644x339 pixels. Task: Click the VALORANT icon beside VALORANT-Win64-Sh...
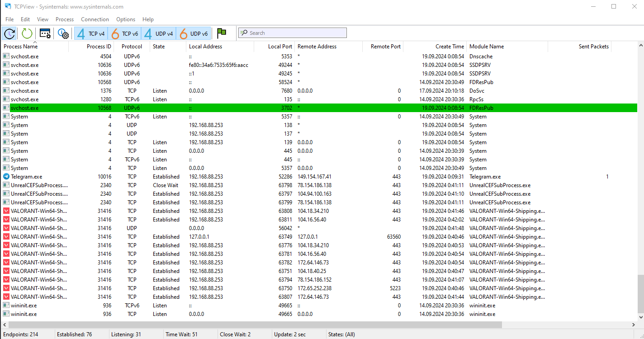pos(5,211)
